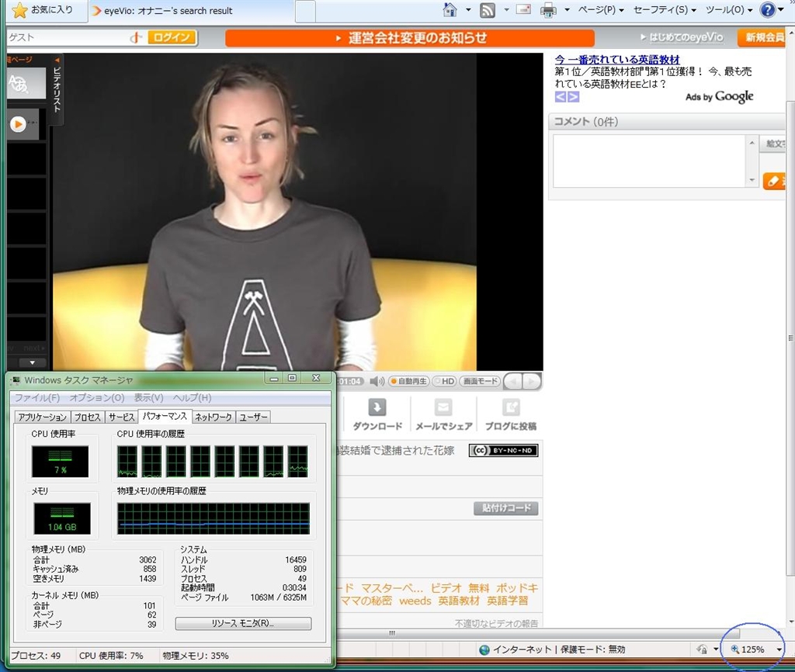Go to next video with player right arrow
Viewport: 795px width, 672px height.
[x=531, y=381]
